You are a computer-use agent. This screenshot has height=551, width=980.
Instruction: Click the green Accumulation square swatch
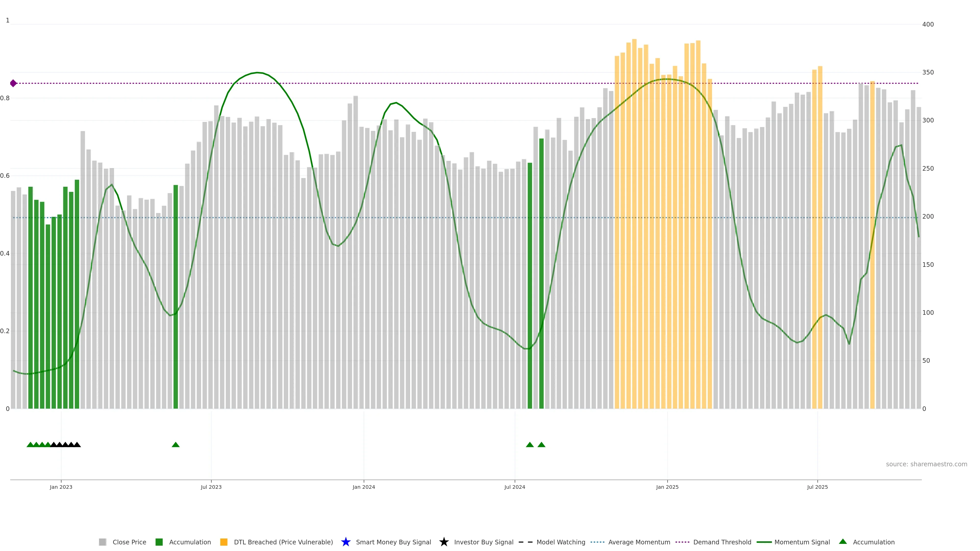point(159,542)
